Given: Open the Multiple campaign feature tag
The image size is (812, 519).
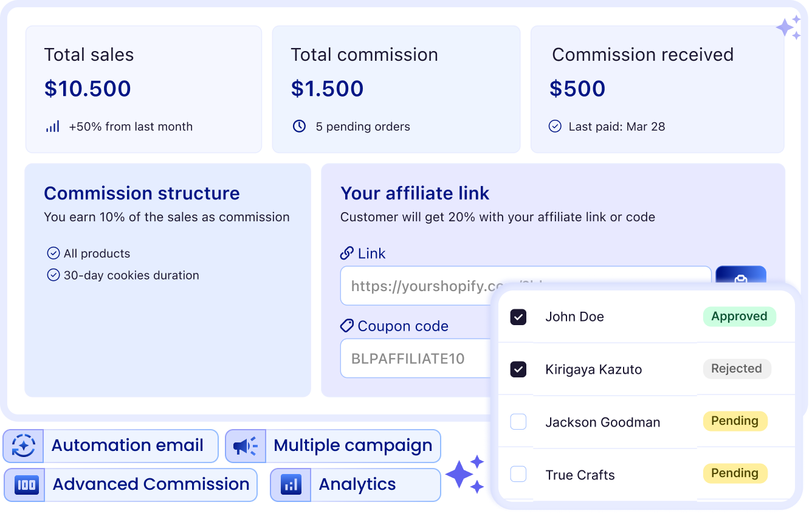Looking at the screenshot, I should [x=333, y=446].
